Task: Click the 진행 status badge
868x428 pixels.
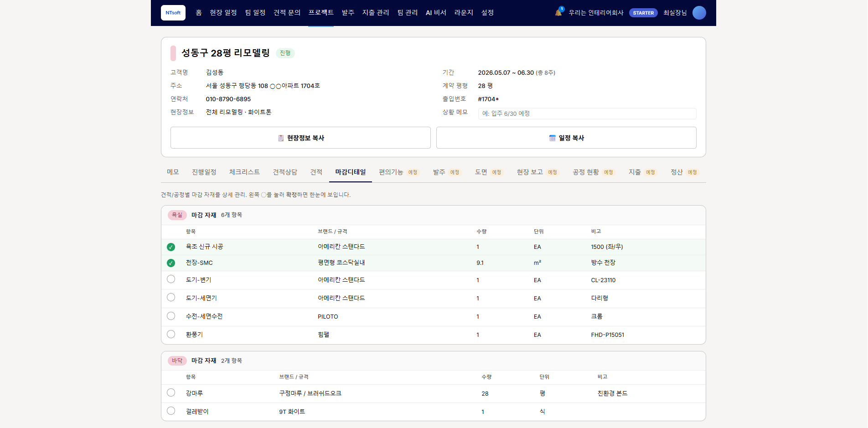Action: click(285, 53)
